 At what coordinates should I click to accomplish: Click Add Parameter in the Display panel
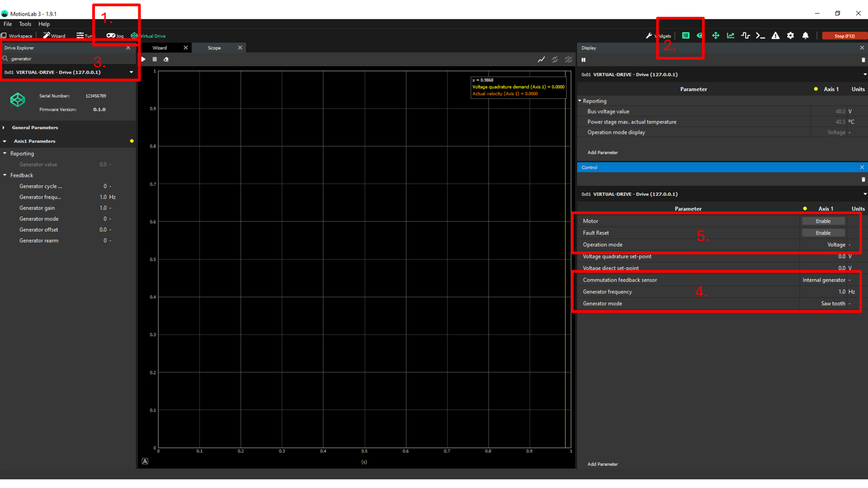[x=603, y=153]
